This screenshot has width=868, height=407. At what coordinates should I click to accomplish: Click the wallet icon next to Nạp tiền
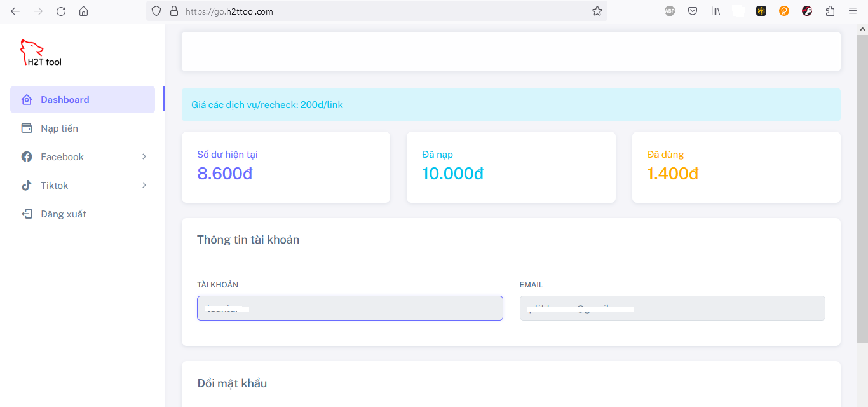pos(26,128)
